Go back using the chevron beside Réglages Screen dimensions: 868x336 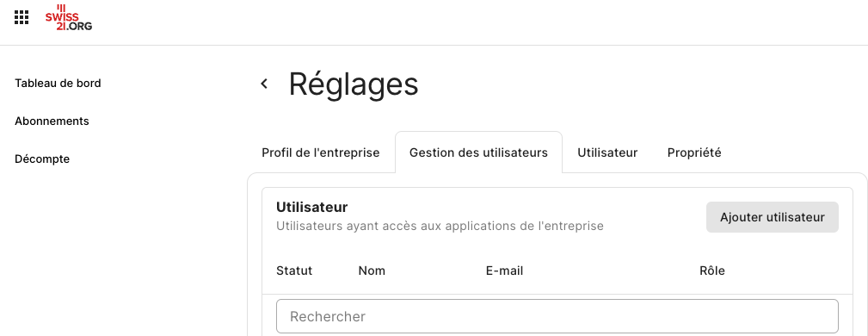[x=264, y=84]
